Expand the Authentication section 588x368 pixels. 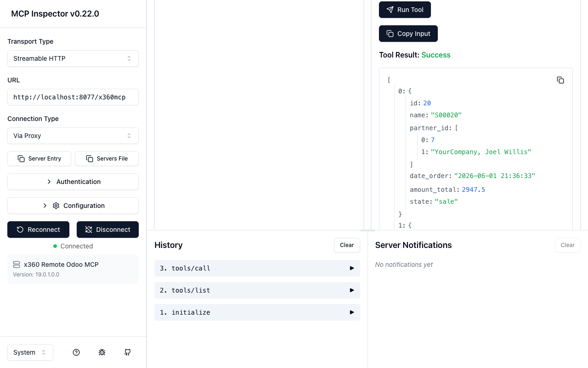(73, 182)
